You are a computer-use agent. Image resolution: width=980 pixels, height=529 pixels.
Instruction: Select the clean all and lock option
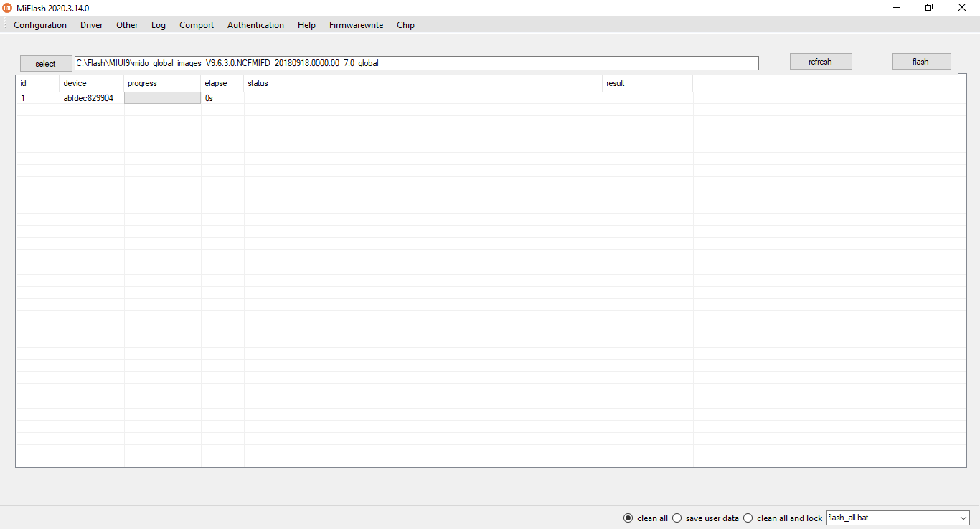pyautogui.click(x=783, y=518)
